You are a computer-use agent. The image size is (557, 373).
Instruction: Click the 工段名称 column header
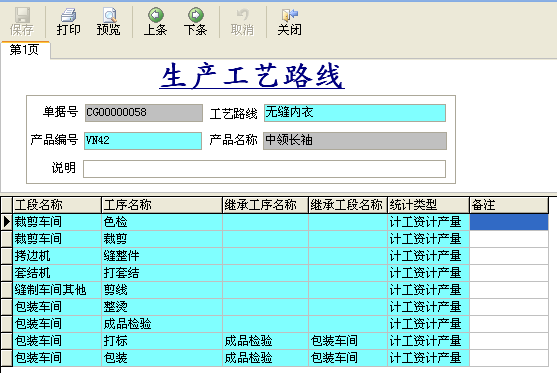[57, 205]
